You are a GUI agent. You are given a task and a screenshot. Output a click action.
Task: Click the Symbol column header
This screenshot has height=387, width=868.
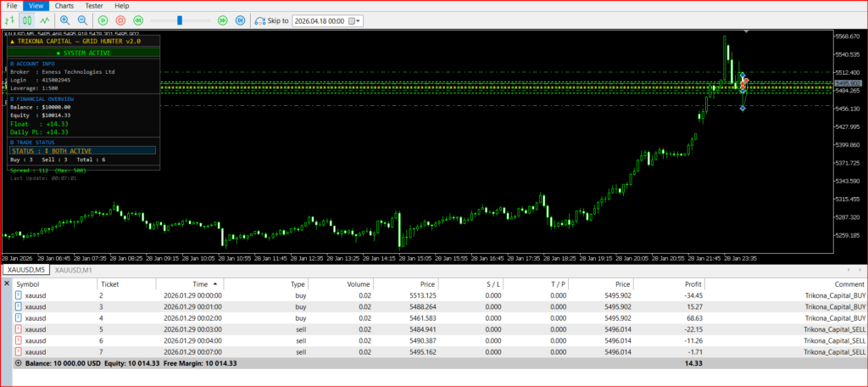55,283
